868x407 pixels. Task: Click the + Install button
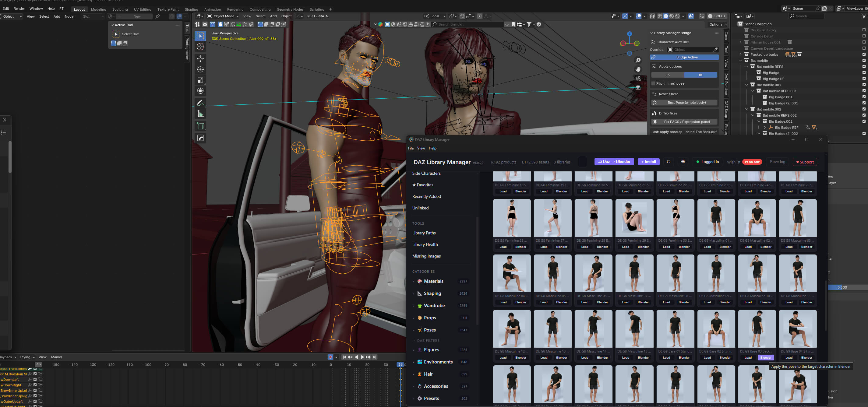pyautogui.click(x=649, y=162)
